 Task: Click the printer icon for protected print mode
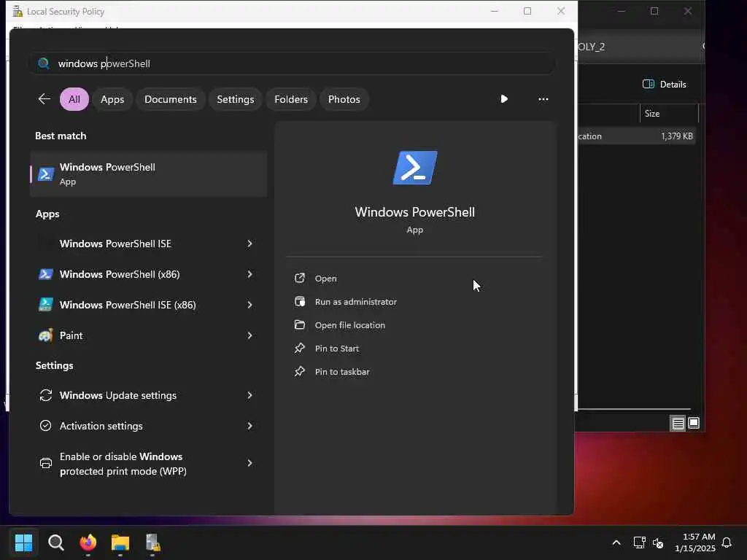[46, 463]
